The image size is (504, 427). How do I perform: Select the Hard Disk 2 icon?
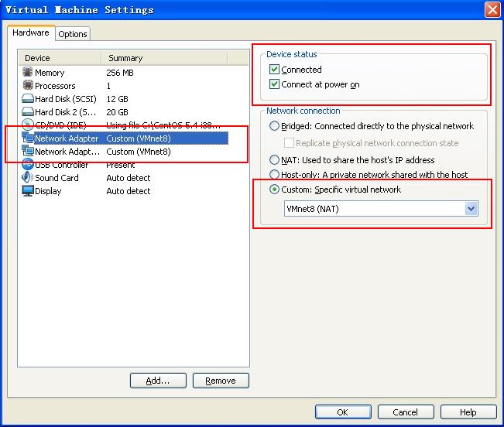click(x=28, y=112)
